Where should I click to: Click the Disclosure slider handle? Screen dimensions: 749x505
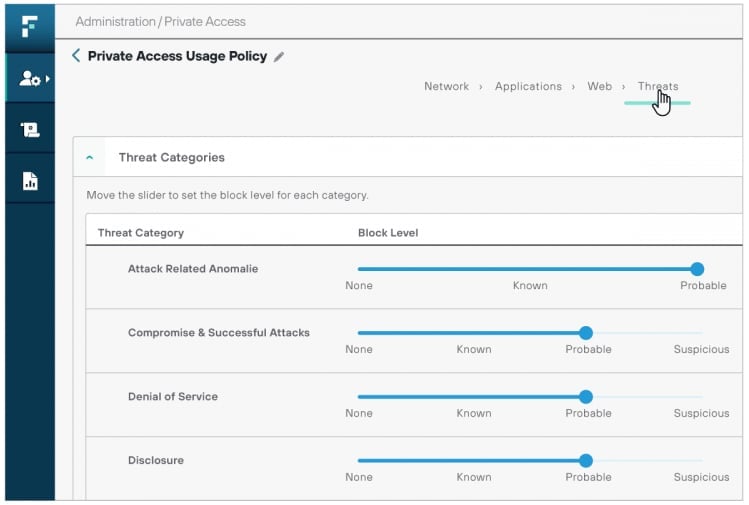pyautogui.click(x=586, y=461)
